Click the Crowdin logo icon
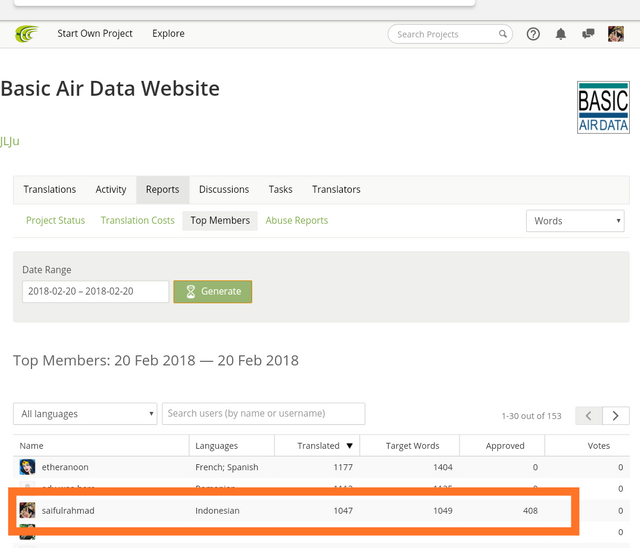The image size is (640, 548). (x=26, y=34)
